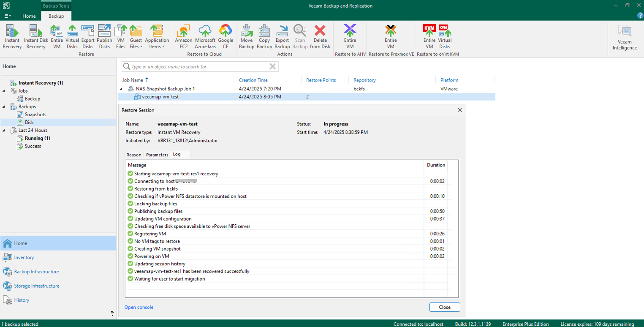Collapse the Backups tree node
This screenshot has width=644, height=327.
pos(4,106)
